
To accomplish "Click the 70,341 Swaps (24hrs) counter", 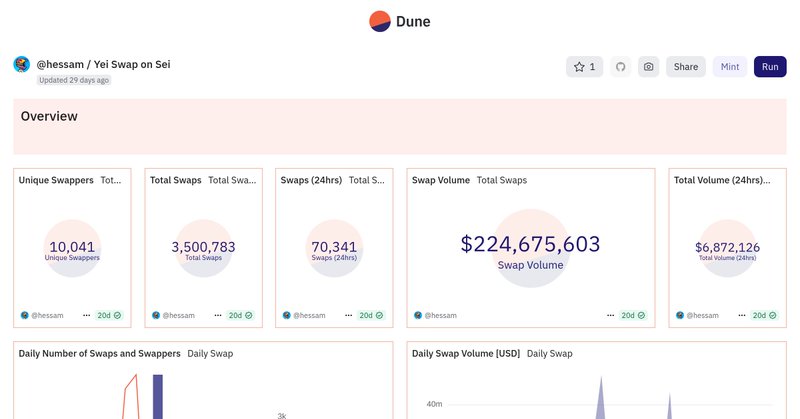I will (334, 247).
